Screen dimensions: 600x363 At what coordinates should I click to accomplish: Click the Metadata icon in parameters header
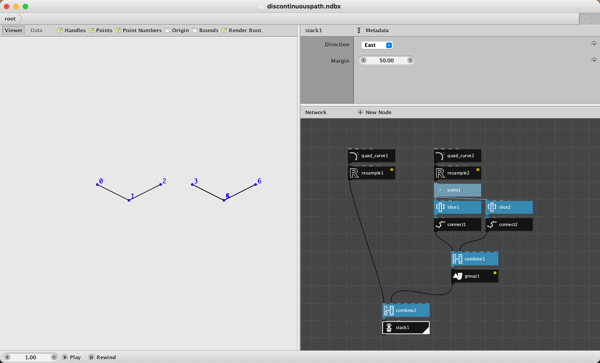click(x=360, y=30)
